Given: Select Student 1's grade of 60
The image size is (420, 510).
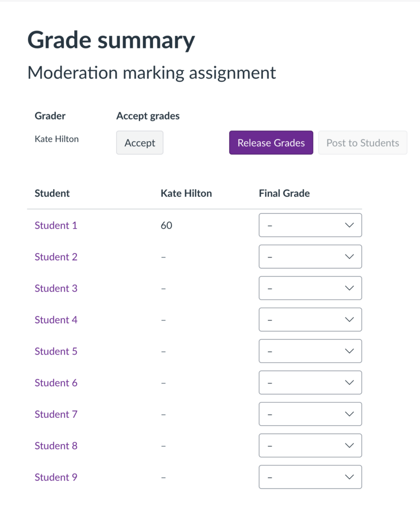Looking at the screenshot, I should [x=166, y=225].
